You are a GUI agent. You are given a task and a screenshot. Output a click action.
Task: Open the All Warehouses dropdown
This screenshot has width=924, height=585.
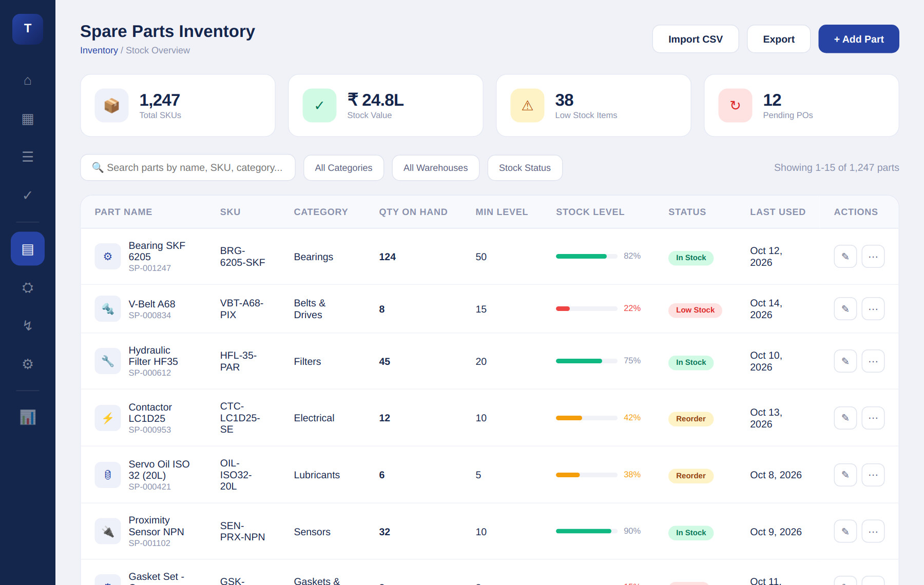coord(435,168)
